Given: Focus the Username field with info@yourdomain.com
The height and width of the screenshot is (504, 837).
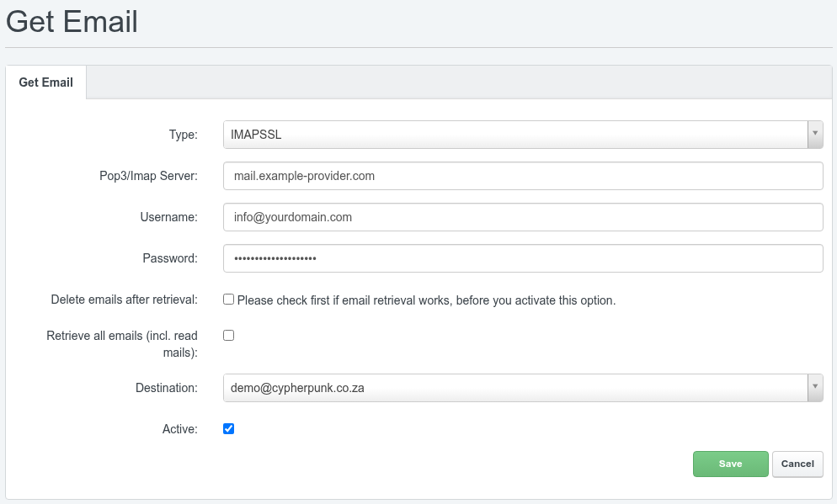Looking at the screenshot, I should 523,217.
